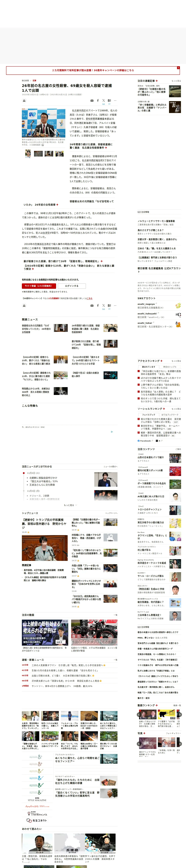Share on X using top icon
The image size is (186, 868).
[104, 100]
